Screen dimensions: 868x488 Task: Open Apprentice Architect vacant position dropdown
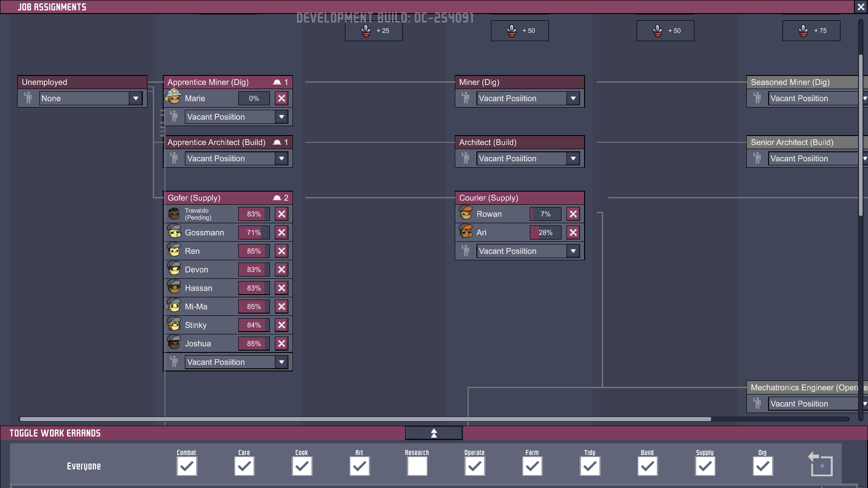(x=281, y=159)
